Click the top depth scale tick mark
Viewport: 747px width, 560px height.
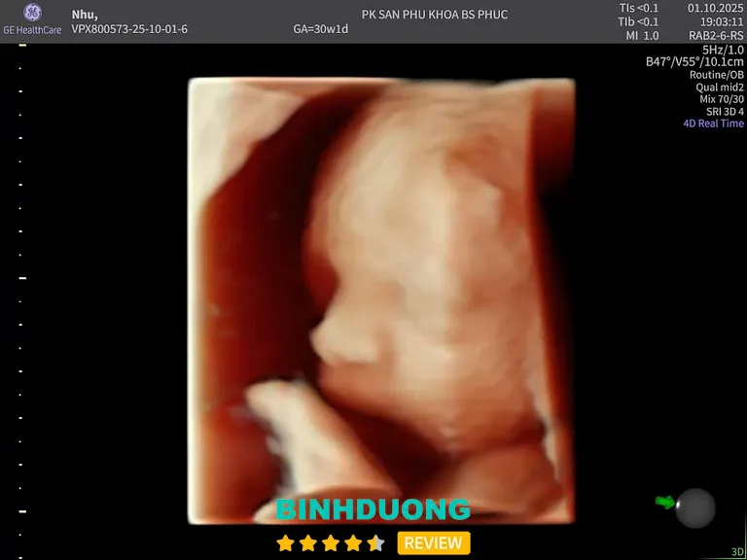(x=22, y=45)
